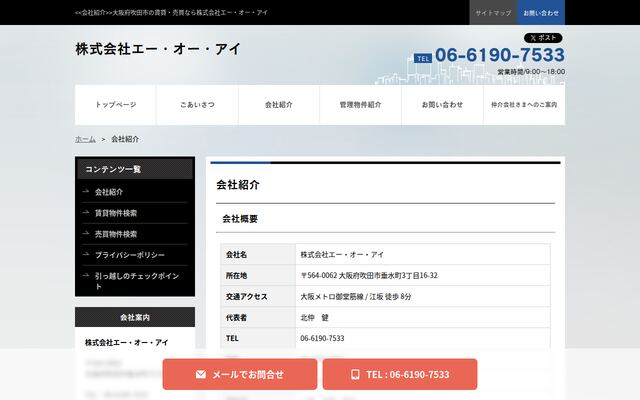Click the blue TEL badge icon
The width and height of the screenshot is (640, 400).
tap(422, 58)
